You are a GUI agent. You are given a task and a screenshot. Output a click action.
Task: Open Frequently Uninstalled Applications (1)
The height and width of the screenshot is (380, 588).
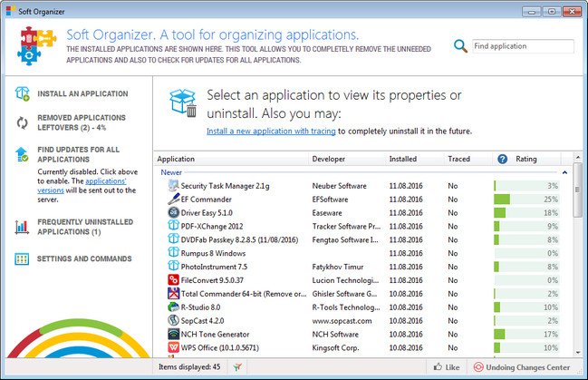pyautogui.click(x=85, y=227)
